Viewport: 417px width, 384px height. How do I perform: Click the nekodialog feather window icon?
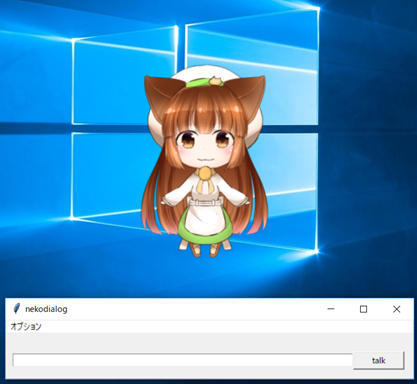pos(16,309)
